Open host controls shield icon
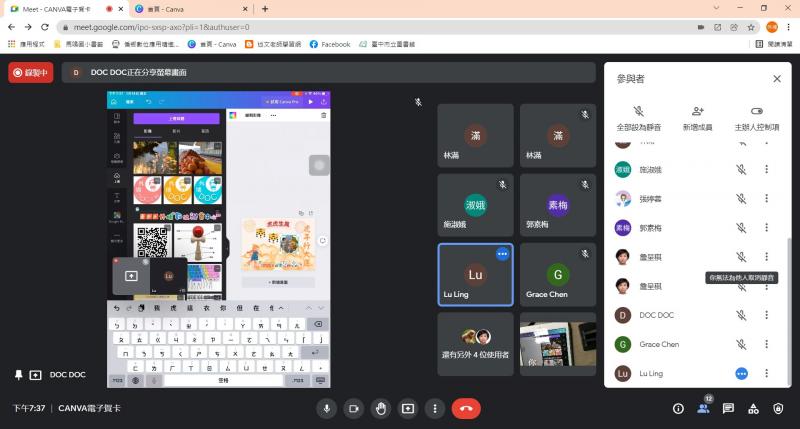Image resolution: width=800 pixels, height=429 pixels. (778, 408)
